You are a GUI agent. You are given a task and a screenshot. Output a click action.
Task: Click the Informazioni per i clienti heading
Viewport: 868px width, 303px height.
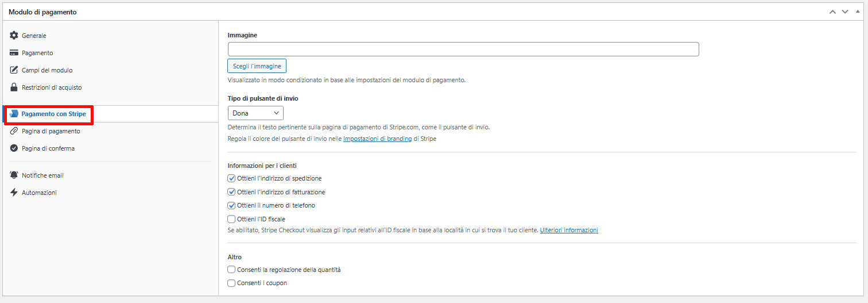pos(262,166)
